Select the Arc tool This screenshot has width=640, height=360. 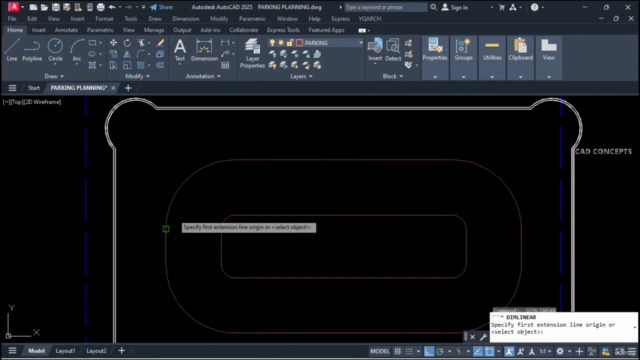77,50
